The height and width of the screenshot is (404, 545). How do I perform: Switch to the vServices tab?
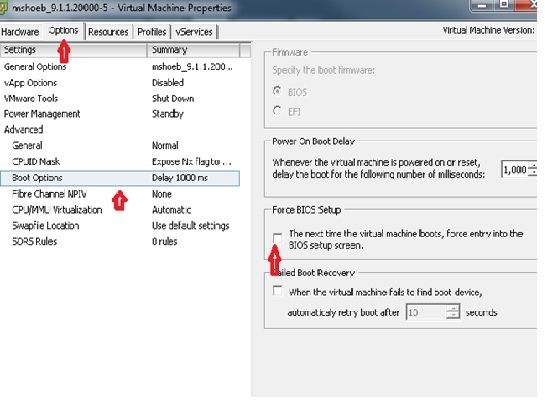pyautogui.click(x=194, y=32)
